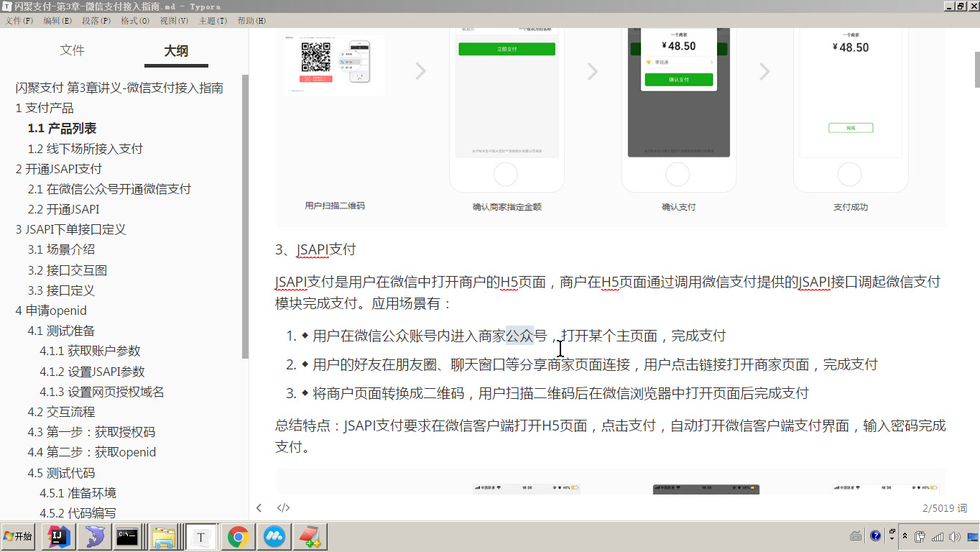Open the 帮助(H) menu
The width and height of the screenshot is (980, 552).
(251, 21)
